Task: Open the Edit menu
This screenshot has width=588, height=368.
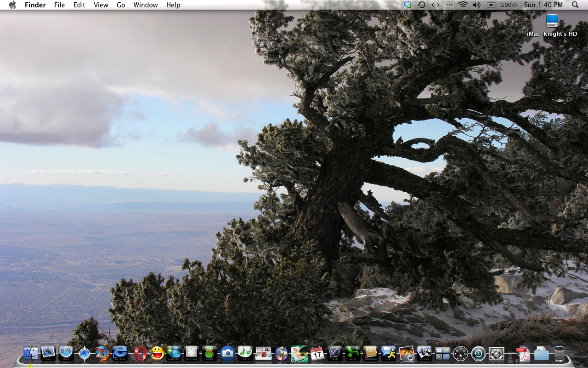Action: click(x=79, y=5)
